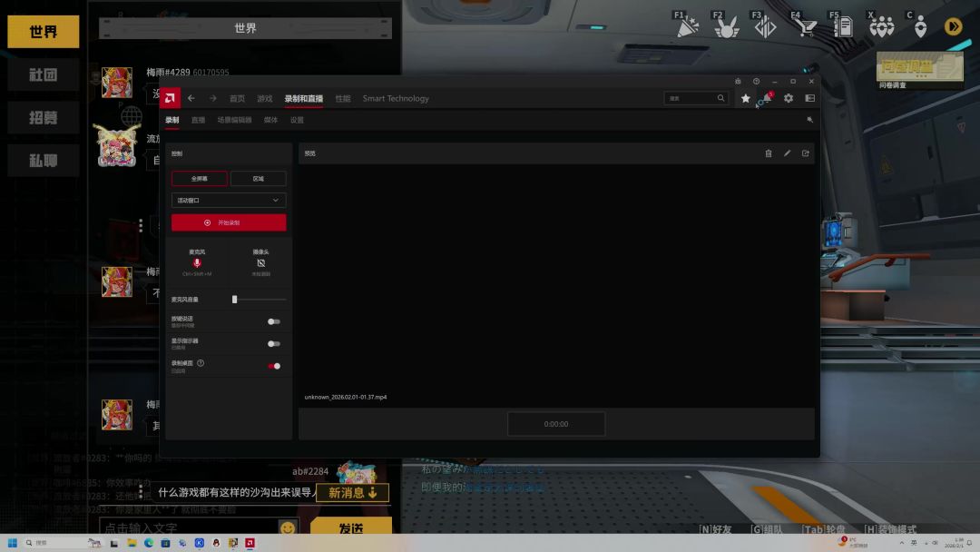980x552 pixels.
Task: Click the camera (摄像头) icon
Action: pos(260,263)
